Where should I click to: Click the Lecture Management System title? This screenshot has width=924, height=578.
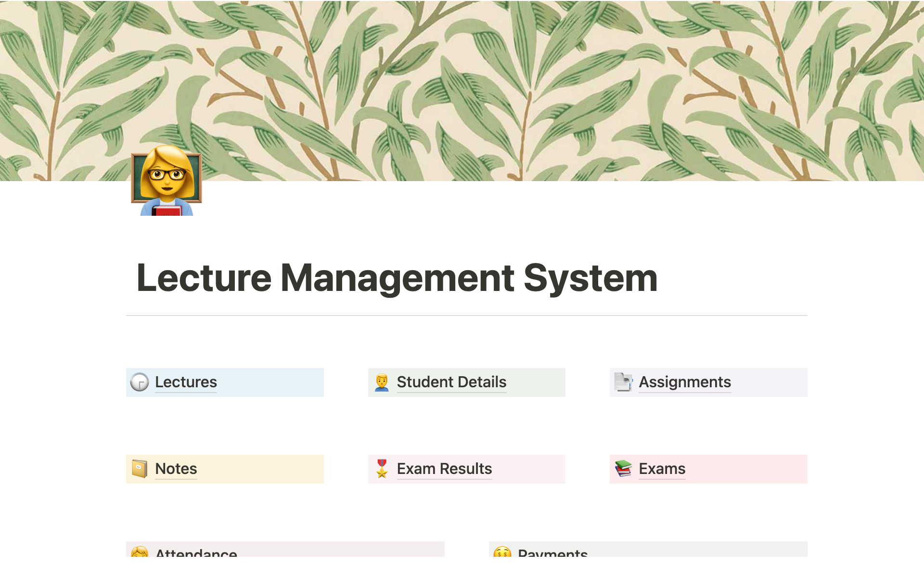coord(397,277)
